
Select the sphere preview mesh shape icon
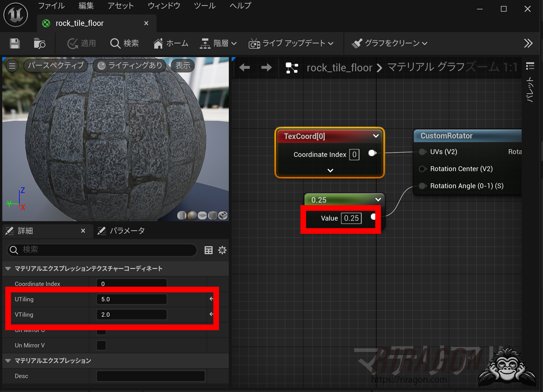(x=192, y=215)
